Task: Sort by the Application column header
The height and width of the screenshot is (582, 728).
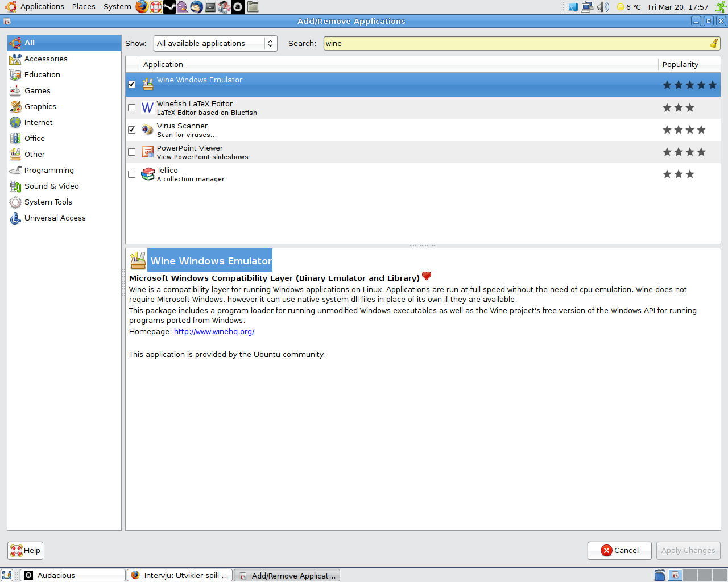Action: pyautogui.click(x=398, y=64)
